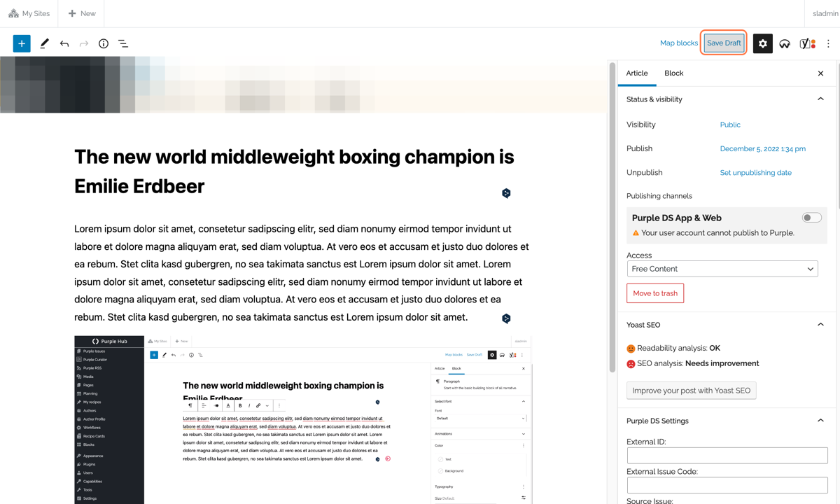840x504 pixels.
Task: Open the block inserter plus button
Action: click(x=22, y=43)
